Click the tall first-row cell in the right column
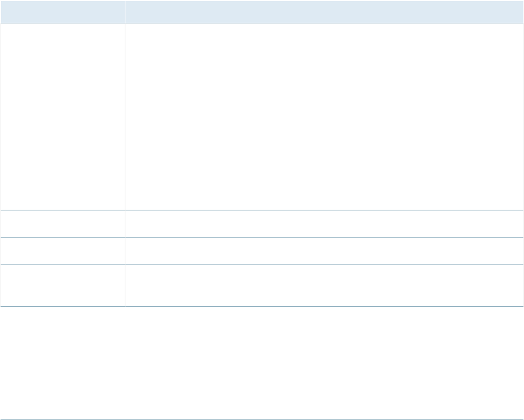Viewport: 524px width, 420px height. point(324,116)
